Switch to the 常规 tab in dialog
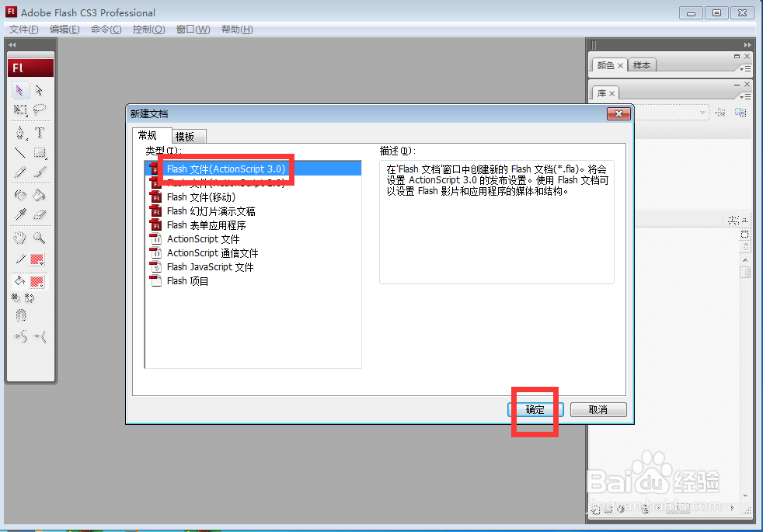This screenshot has height=532, width=763. coord(148,135)
